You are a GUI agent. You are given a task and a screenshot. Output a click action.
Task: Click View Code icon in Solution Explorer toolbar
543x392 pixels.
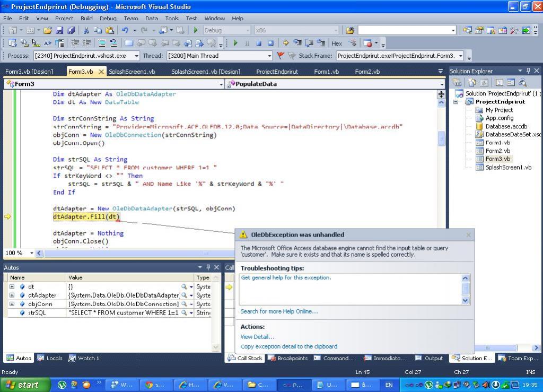tap(500, 82)
